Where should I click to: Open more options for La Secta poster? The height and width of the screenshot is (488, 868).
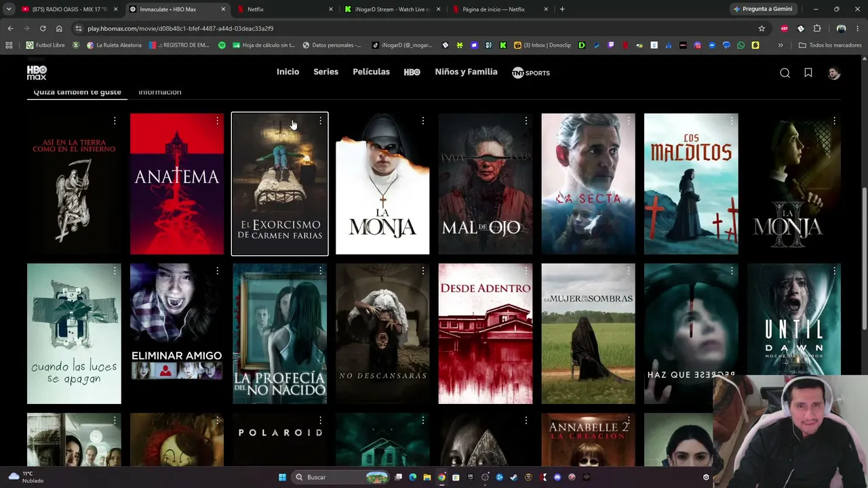629,121
